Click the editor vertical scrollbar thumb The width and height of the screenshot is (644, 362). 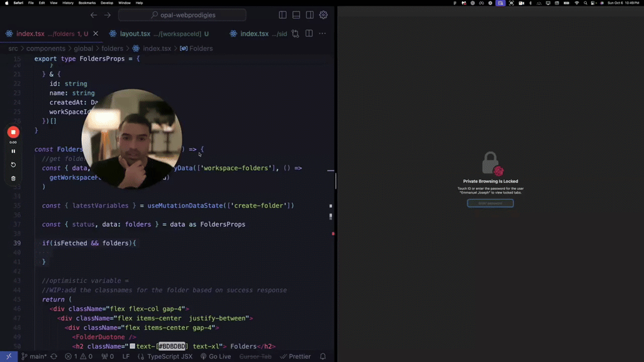click(x=336, y=181)
